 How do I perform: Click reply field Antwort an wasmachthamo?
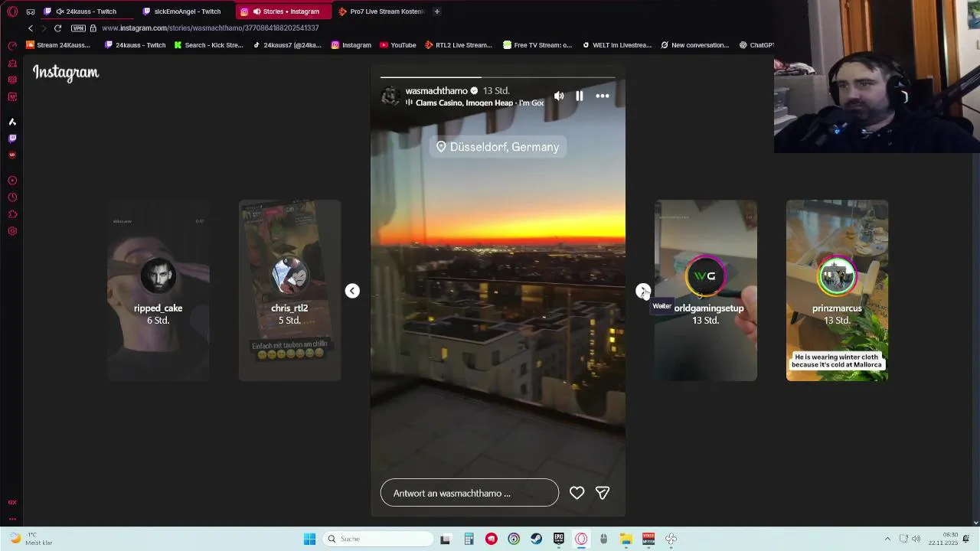click(469, 493)
